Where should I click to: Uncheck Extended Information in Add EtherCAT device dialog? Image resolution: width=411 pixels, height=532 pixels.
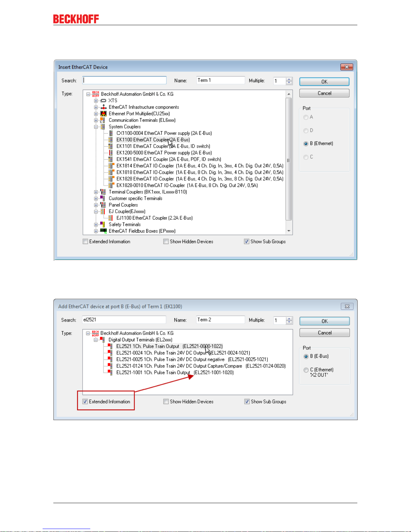pos(85,401)
